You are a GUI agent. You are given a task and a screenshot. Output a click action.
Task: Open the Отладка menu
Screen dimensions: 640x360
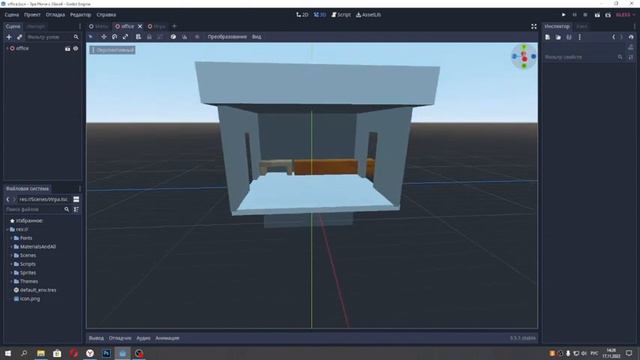55,15
